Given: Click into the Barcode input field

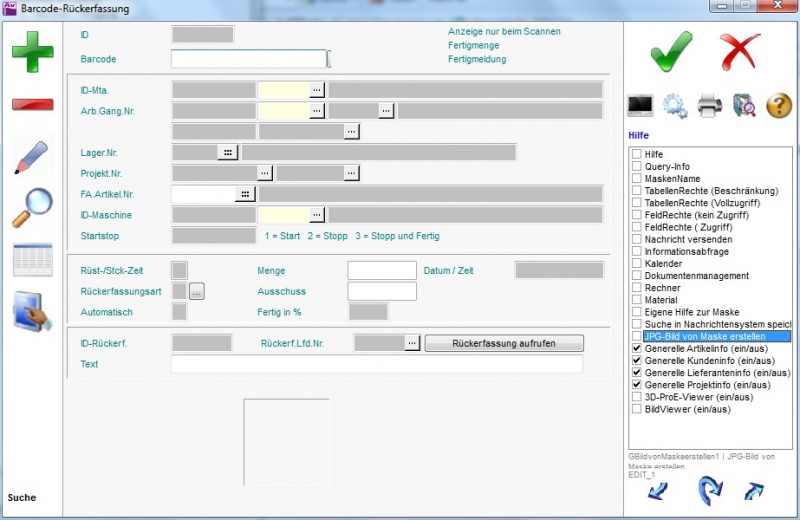Looking at the screenshot, I should (249, 59).
